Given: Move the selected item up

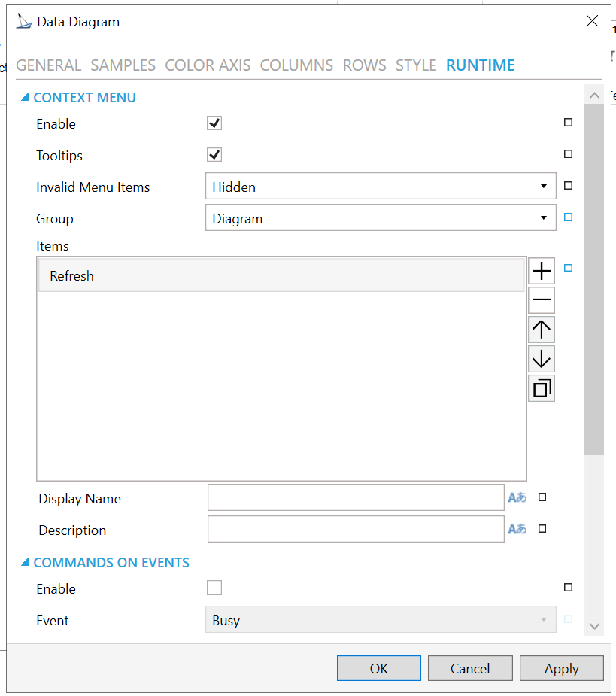Looking at the screenshot, I should [x=541, y=329].
